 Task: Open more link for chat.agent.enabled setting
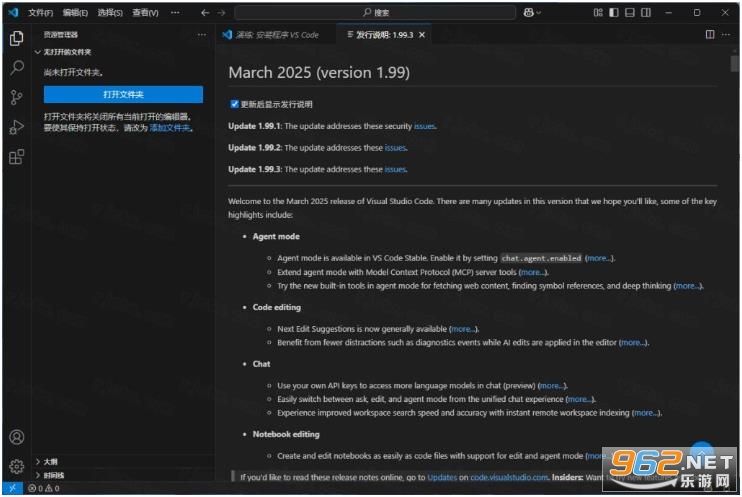pos(599,258)
